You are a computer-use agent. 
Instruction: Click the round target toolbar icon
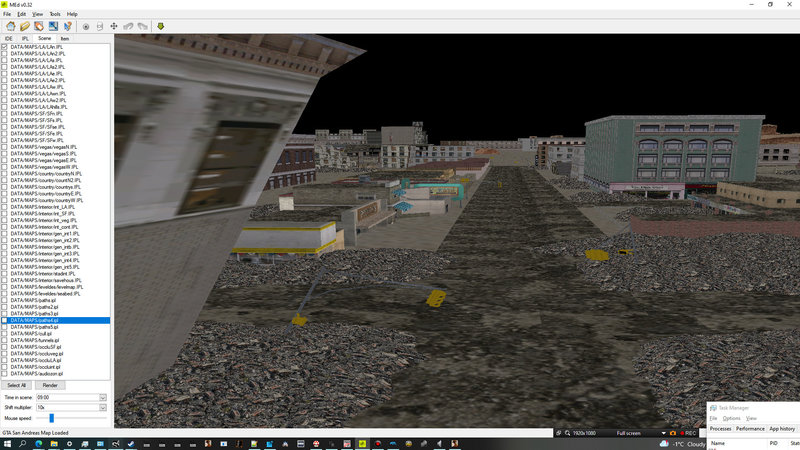(x=86, y=27)
